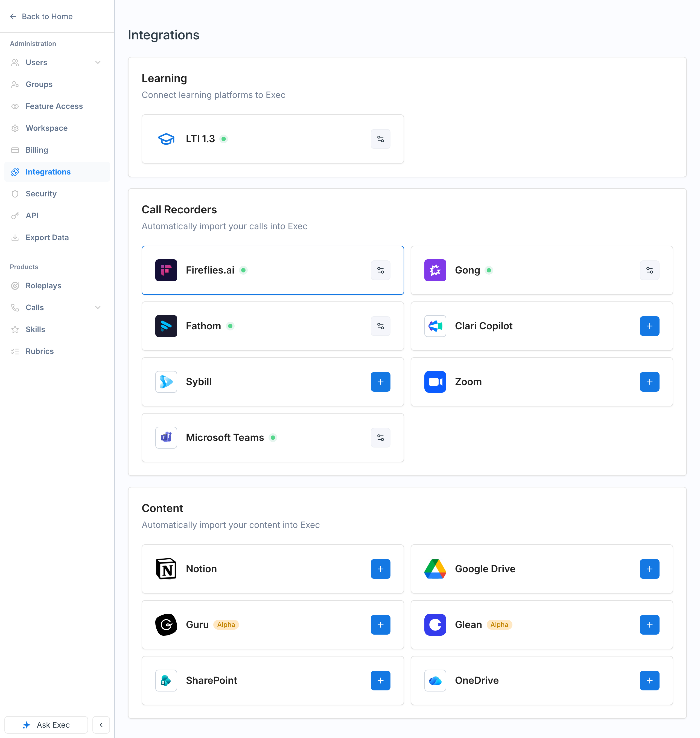
Task: Add OneDrive integration
Action: pyautogui.click(x=649, y=681)
